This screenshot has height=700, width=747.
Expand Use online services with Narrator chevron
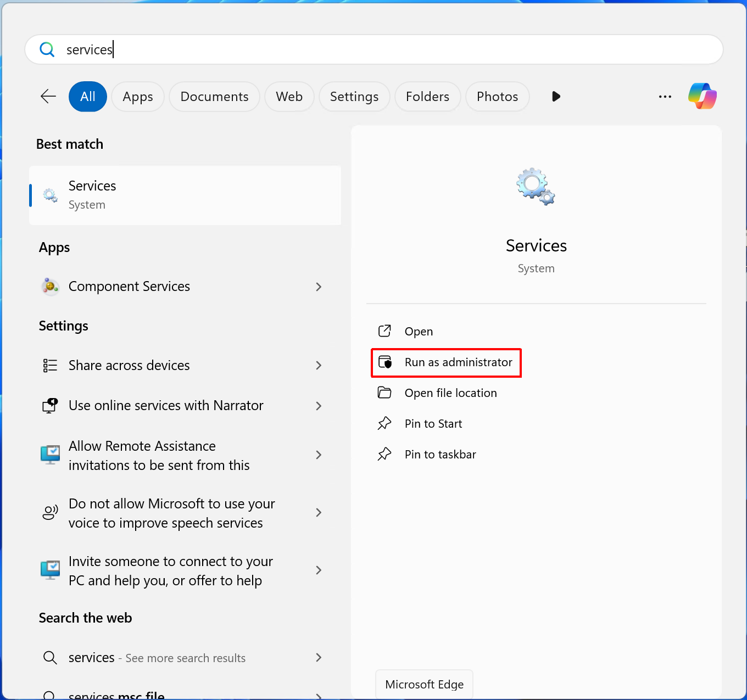tap(319, 406)
